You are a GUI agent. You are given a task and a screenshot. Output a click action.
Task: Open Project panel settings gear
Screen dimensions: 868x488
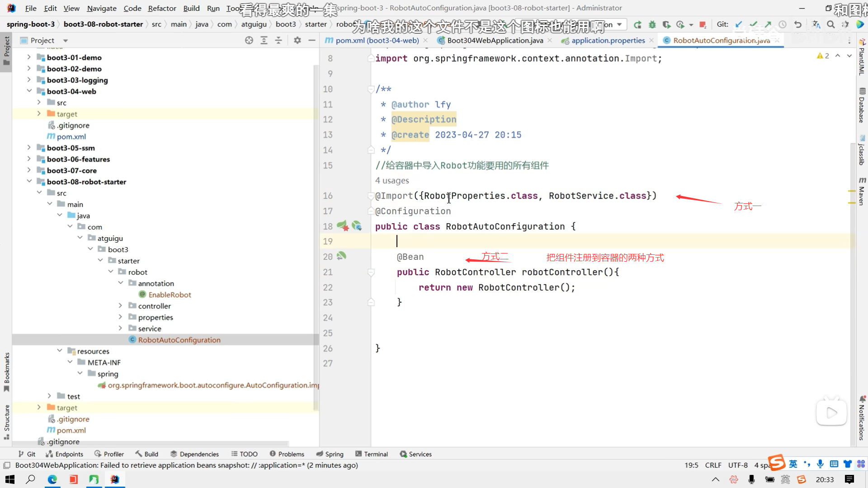tap(297, 40)
